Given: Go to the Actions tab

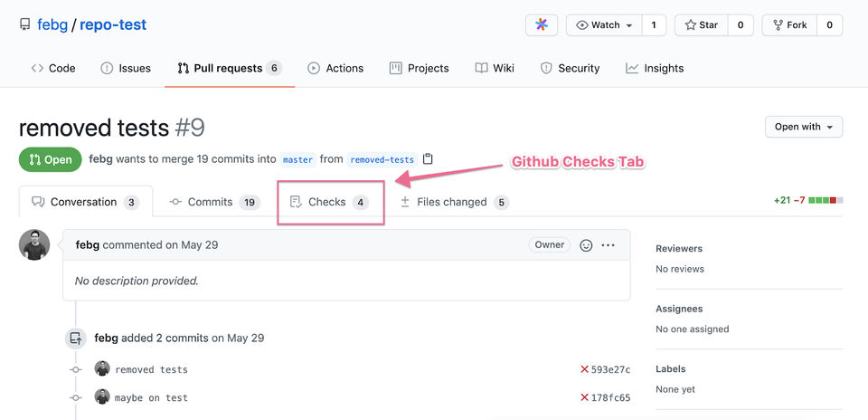Looking at the screenshot, I should (x=335, y=68).
